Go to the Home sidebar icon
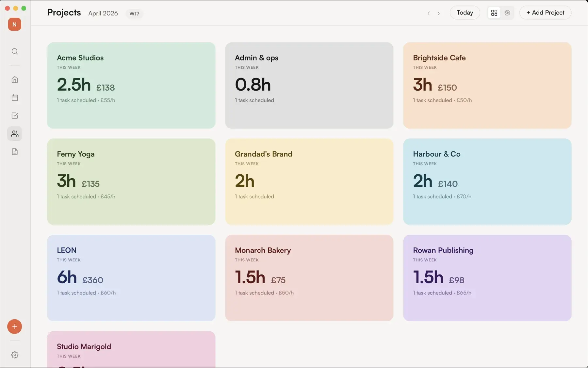This screenshot has height=368, width=588. coord(15,79)
